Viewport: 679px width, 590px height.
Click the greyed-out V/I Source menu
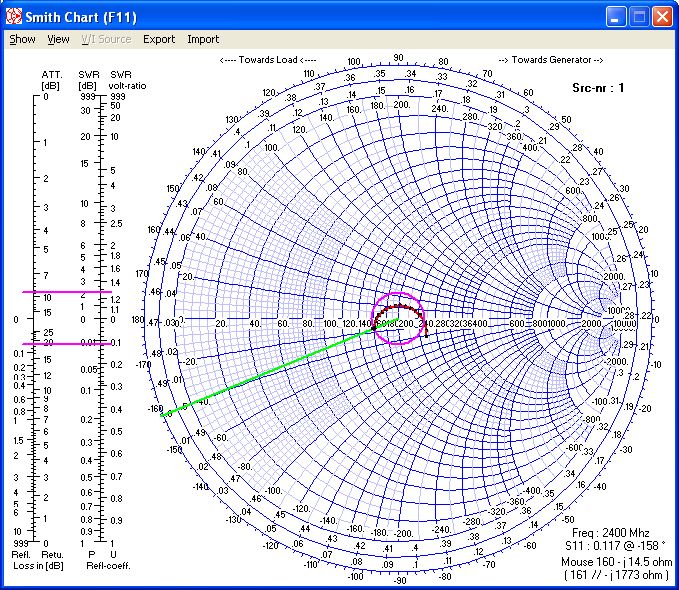click(x=106, y=40)
